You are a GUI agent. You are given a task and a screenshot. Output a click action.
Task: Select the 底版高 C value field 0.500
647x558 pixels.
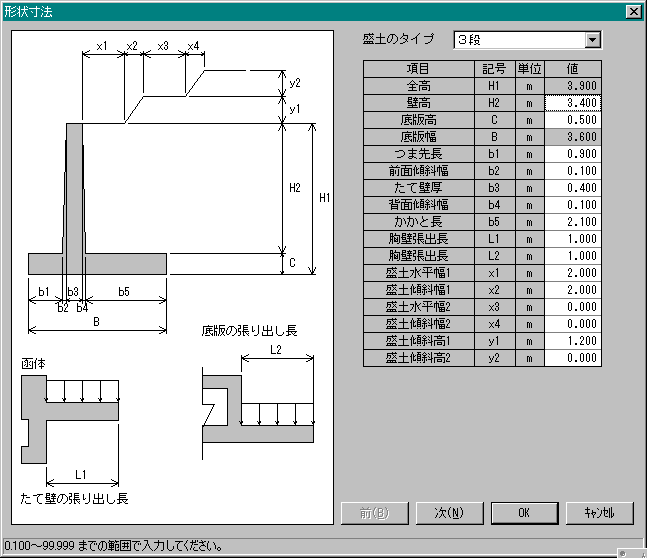tap(573, 120)
